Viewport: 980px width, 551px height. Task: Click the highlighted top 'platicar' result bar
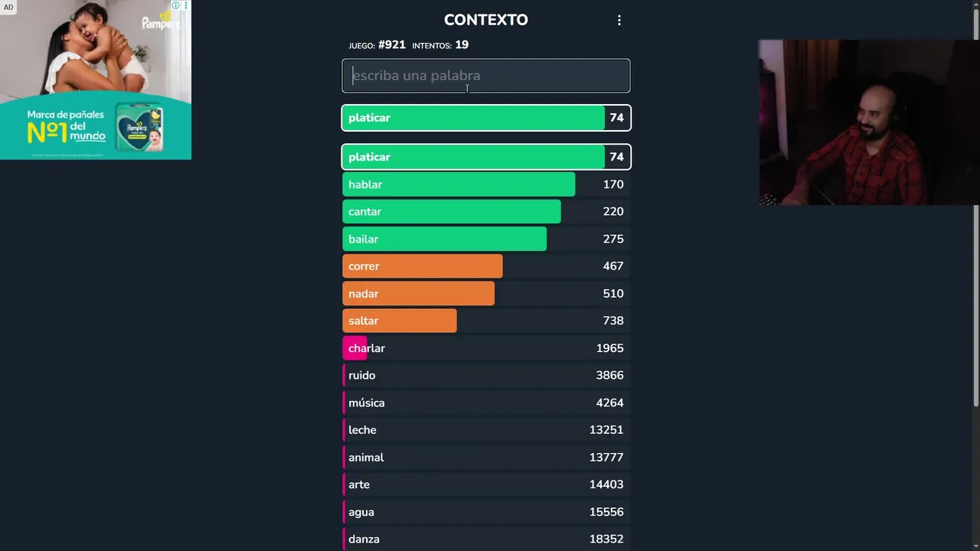pos(486,118)
